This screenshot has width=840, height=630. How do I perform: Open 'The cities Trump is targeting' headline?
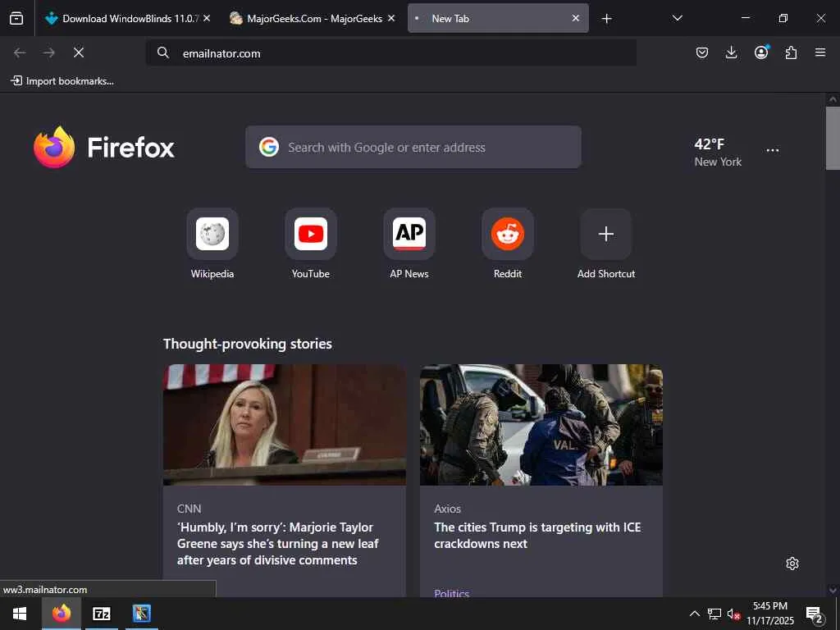pyautogui.click(x=537, y=535)
